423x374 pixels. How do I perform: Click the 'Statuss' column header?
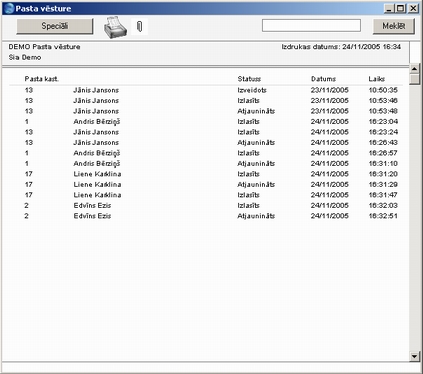[x=249, y=79]
